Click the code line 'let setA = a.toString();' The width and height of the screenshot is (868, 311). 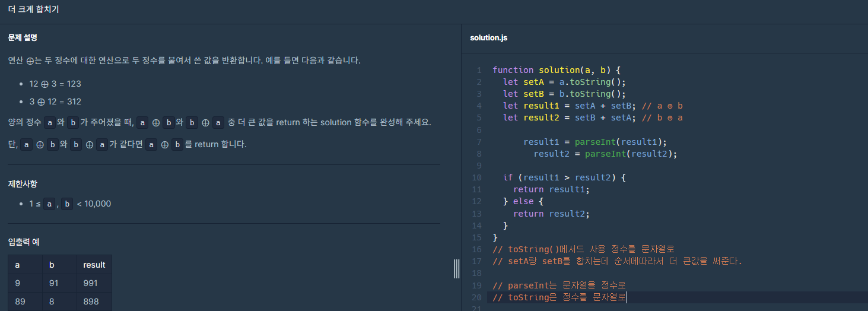click(x=564, y=82)
